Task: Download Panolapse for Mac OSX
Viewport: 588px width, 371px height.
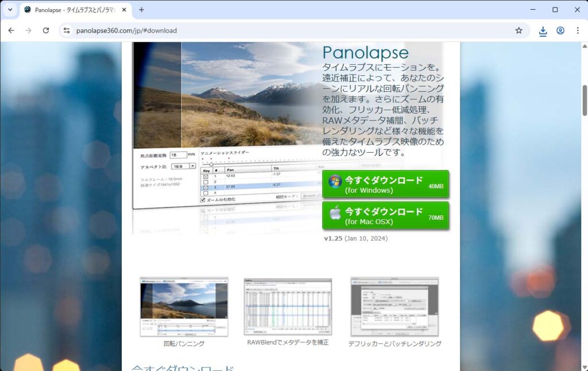Action: click(x=385, y=215)
